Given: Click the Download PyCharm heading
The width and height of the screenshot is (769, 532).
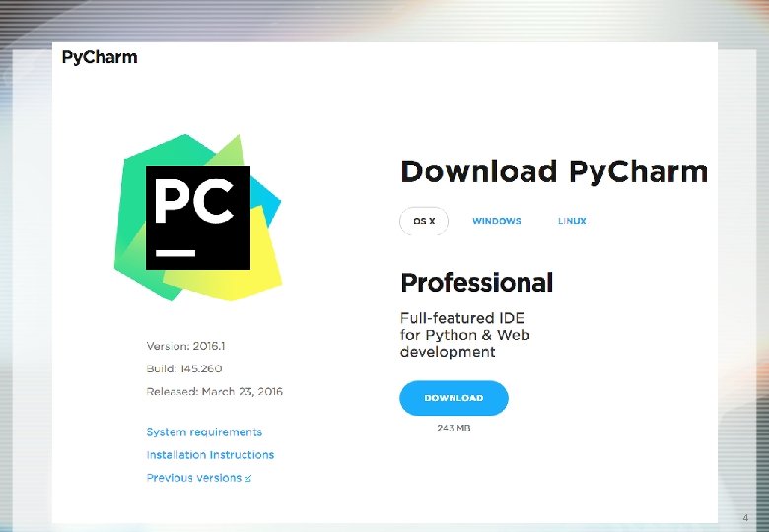Looking at the screenshot, I should tap(554, 171).
